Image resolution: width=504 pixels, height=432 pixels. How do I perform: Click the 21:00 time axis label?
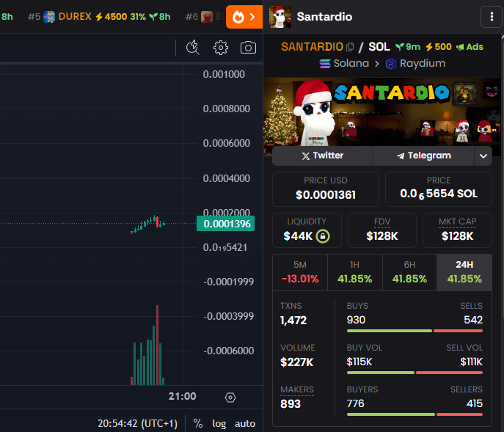click(182, 396)
